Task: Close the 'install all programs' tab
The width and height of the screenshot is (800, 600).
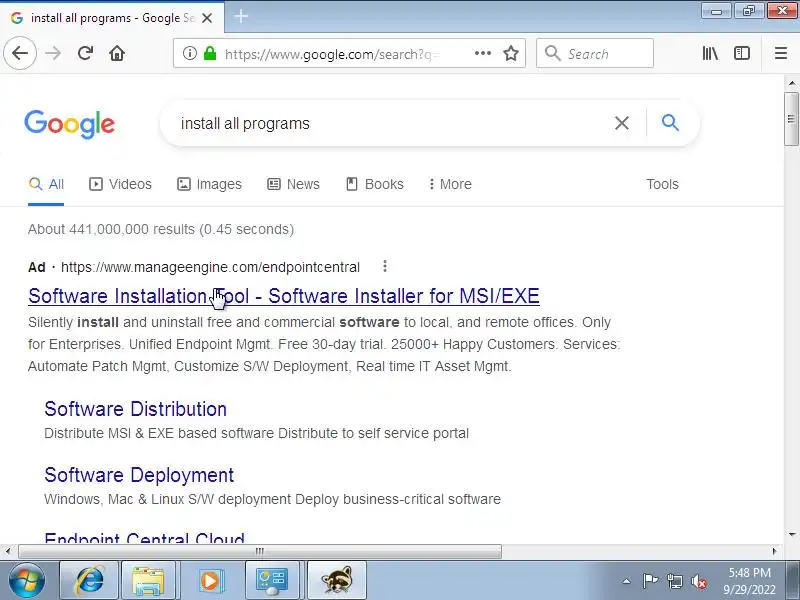Action: pos(207,18)
